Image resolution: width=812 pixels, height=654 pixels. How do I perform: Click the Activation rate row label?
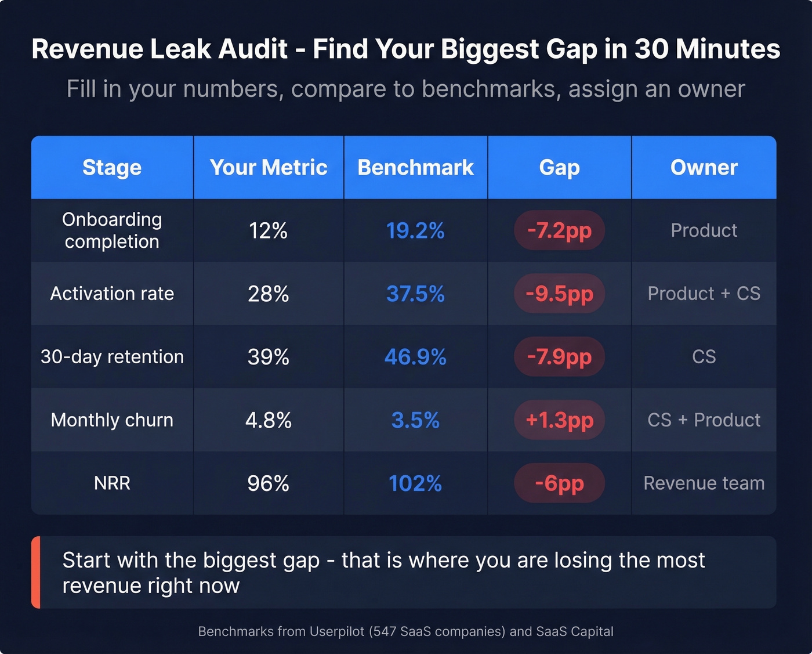(111, 294)
